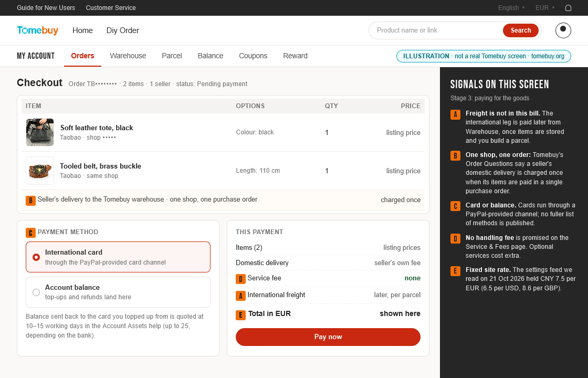Open the shopping cart icon in top bar
The height and width of the screenshot is (378, 588).
(568, 8)
